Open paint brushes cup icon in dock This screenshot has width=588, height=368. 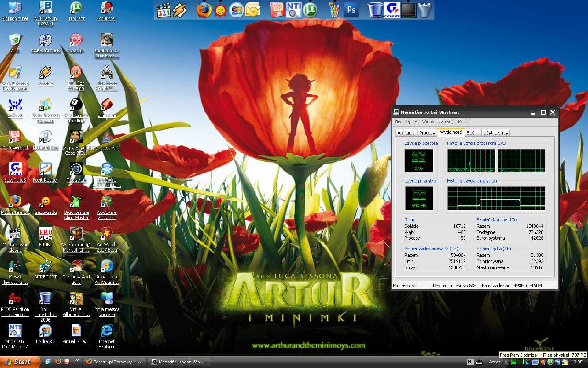[x=334, y=10]
